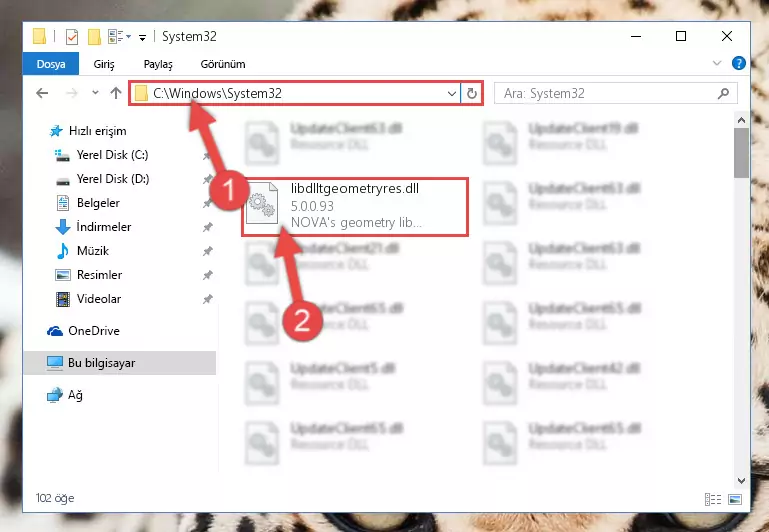The height and width of the screenshot is (532, 769).
Task: Click the İndirmeler download arrow icon
Action: [62, 227]
